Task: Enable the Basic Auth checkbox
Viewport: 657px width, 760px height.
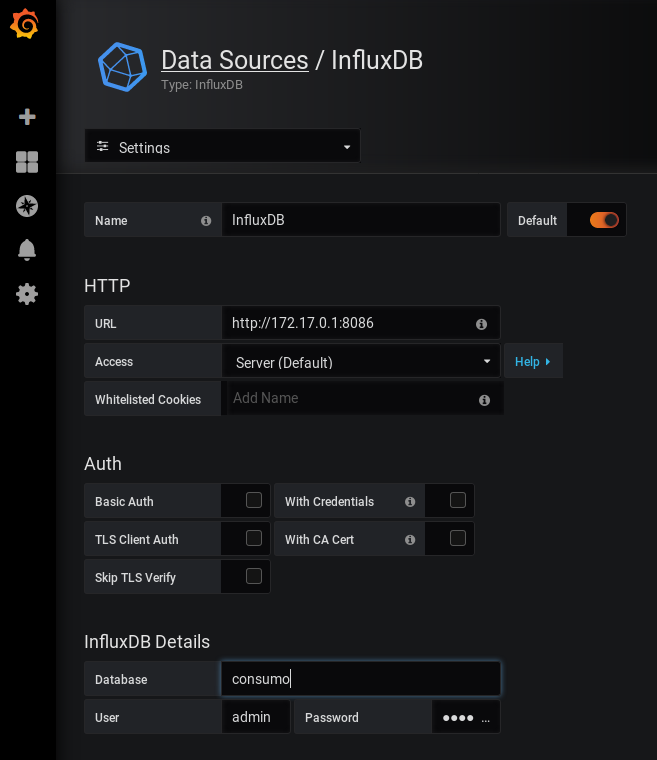Action: pos(254,500)
